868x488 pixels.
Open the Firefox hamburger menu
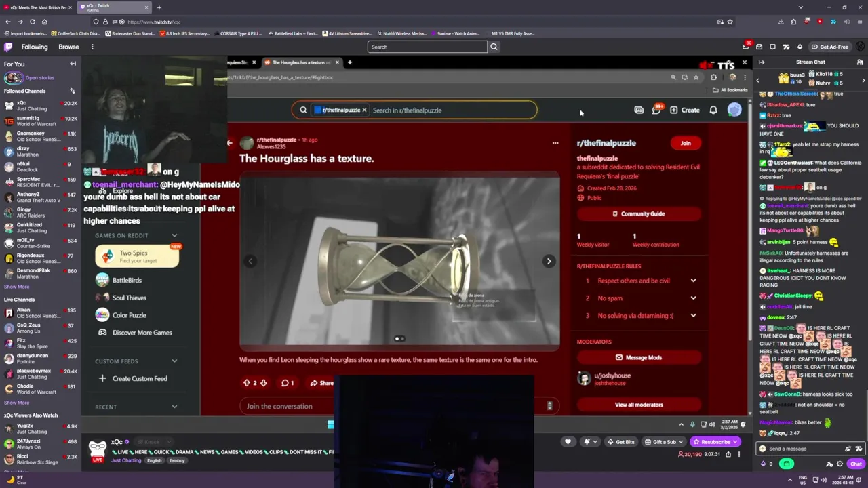tap(859, 22)
